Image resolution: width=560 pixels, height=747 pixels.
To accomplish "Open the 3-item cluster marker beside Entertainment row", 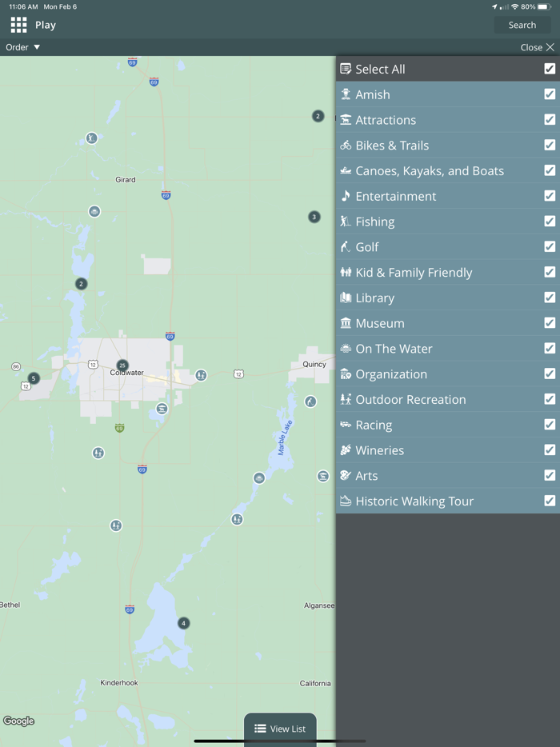I will [314, 217].
